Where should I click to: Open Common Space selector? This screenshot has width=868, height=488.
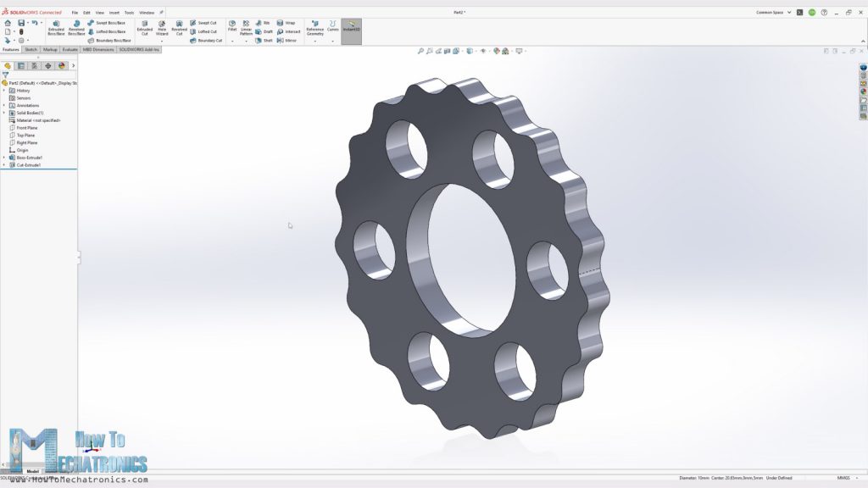coord(769,12)
